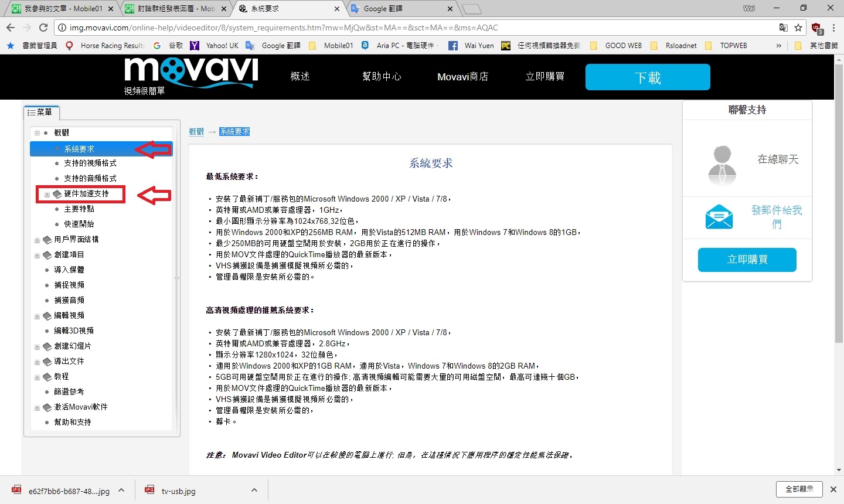The width and height of the screenshot is (844, 504).
Task: Open the 幫助和支持 topic
Action: (x=73, y=422)
